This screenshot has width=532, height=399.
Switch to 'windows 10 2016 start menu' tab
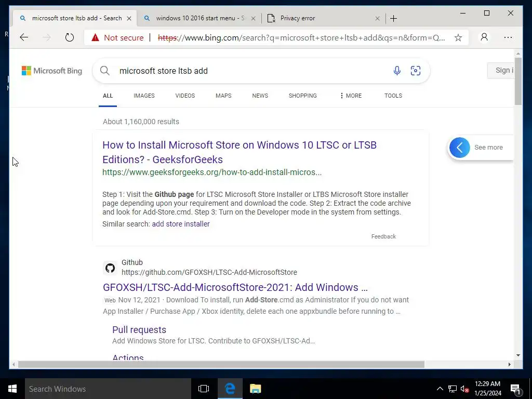200,18
